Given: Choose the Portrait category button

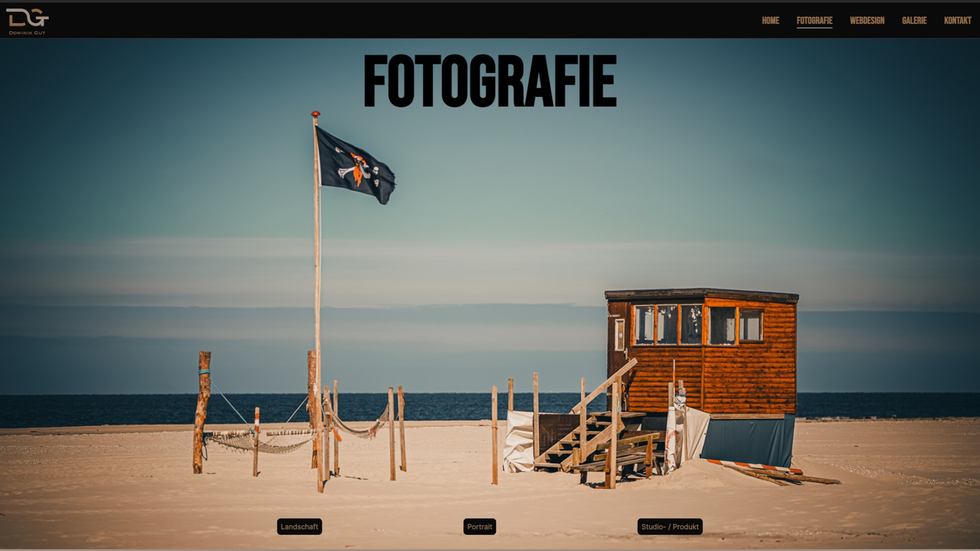Looking at the screenshot, I should point(479,527).
